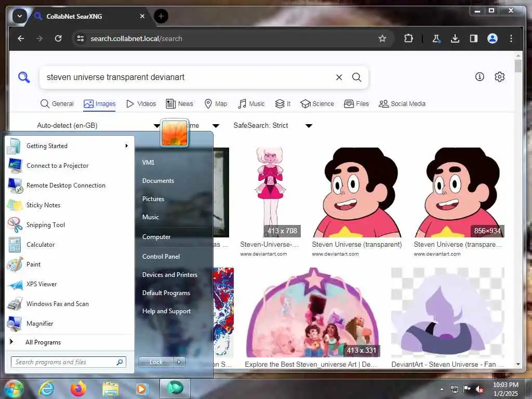Open Internet Explorer from the taskbar

point(46,389)
